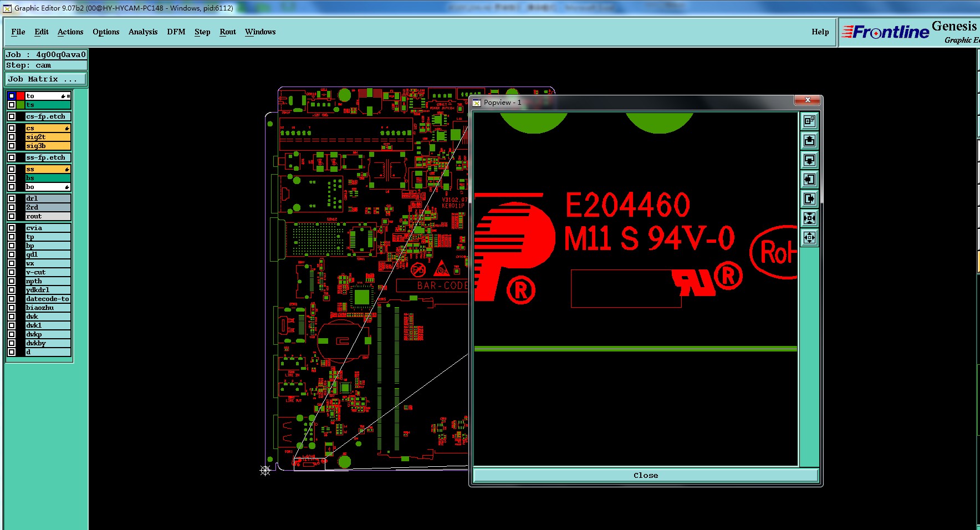This screenshot has height=530, width=980.
Task: Toggle display checkbox for 'npth' layer
Action: (x=12, y=281)
